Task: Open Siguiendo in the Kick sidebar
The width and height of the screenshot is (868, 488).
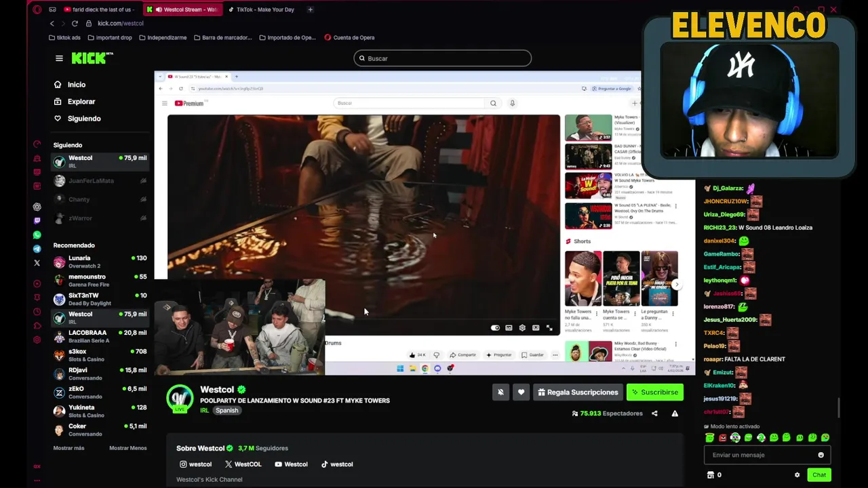Action: coord(83,119)
